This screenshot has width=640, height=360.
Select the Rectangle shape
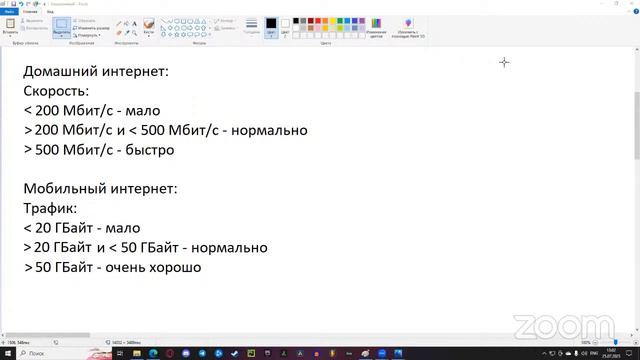[x=183, y=21]
